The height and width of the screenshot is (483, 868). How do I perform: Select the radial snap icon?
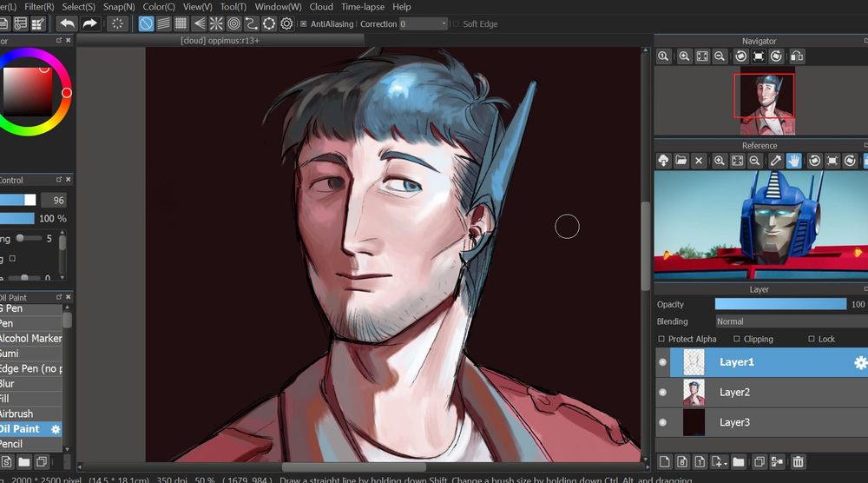(216, 23)
